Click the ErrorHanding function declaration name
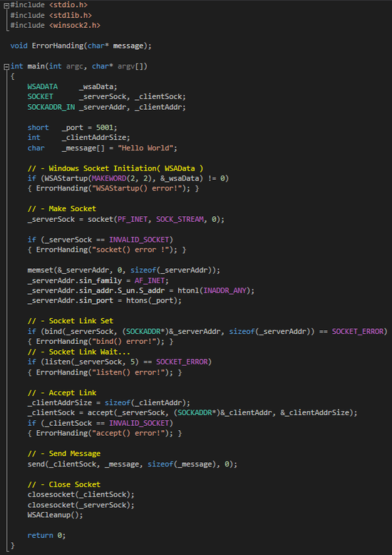The width and height of the screenshot is (392, 555). tap(58, 46)
